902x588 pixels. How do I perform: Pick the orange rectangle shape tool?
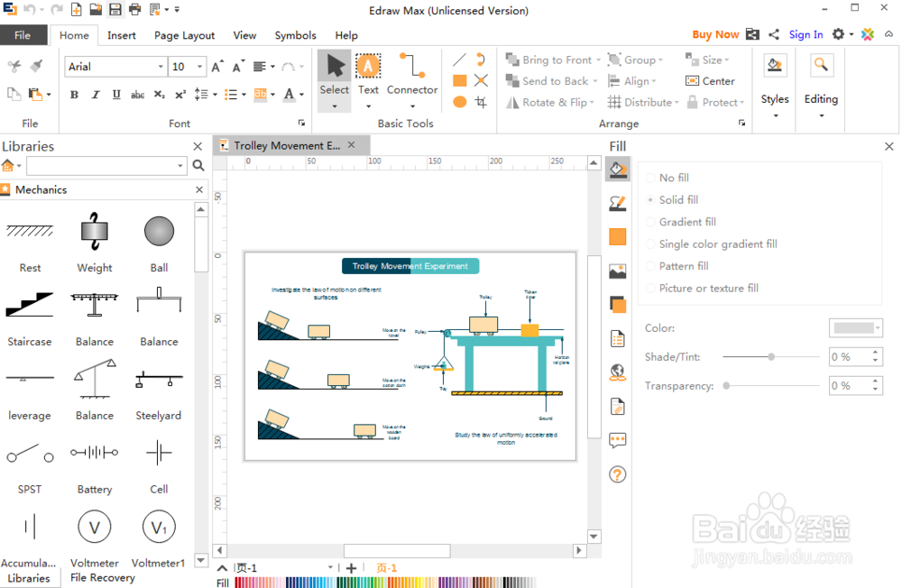point(460,80)
